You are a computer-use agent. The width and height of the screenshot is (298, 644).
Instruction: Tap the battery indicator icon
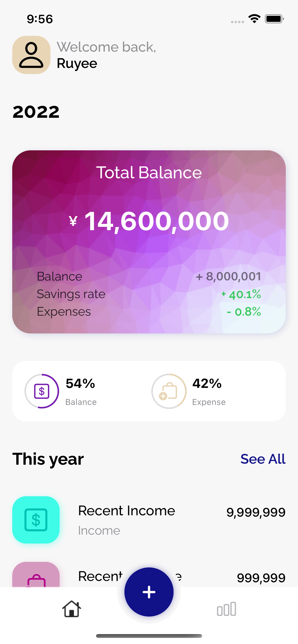coord(274,19)
